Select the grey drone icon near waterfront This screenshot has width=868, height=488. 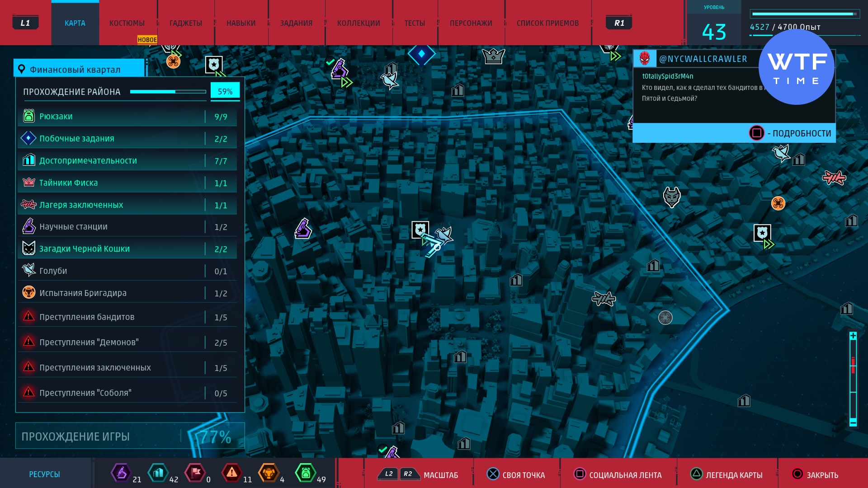click(x=665, y=318)
